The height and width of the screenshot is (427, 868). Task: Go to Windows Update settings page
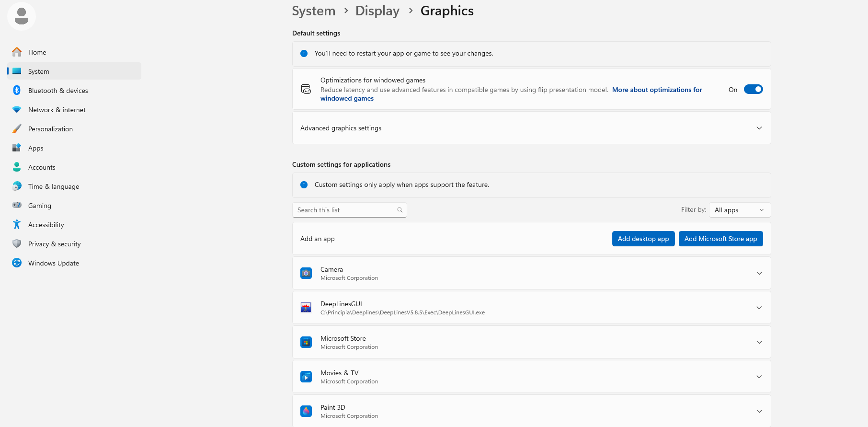point(54,263)
